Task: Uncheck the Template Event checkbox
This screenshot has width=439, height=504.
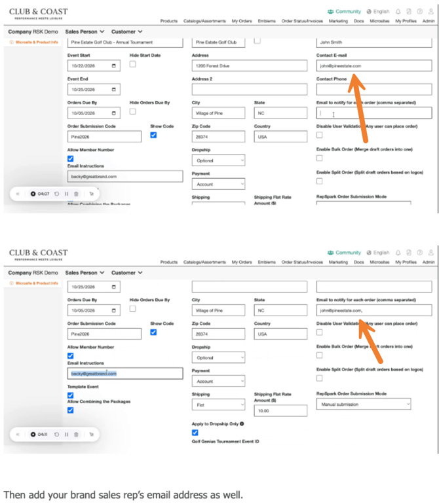Action: tap(71, 395)
